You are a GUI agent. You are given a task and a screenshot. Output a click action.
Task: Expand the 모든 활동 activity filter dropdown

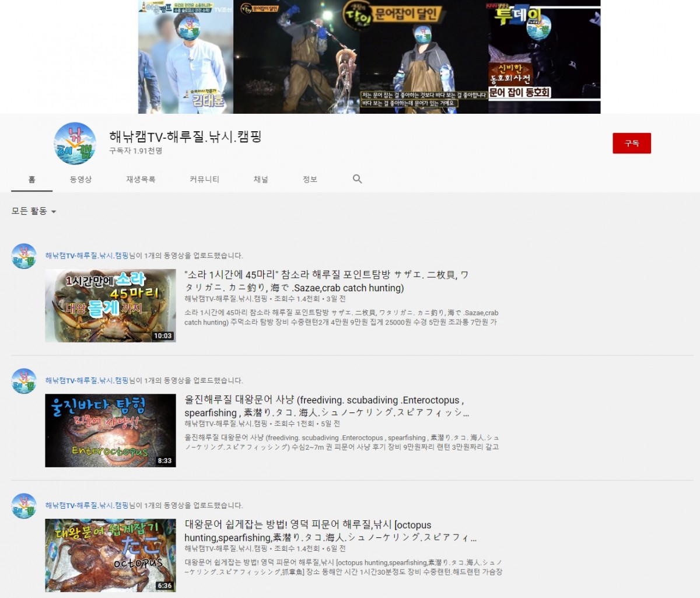pos(34,211)
